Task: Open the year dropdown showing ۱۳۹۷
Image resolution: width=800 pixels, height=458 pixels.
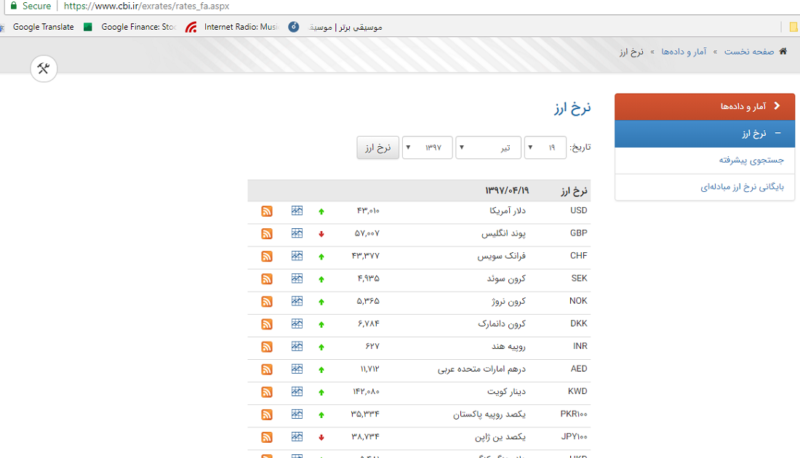Action: click(x=427, y=147)
